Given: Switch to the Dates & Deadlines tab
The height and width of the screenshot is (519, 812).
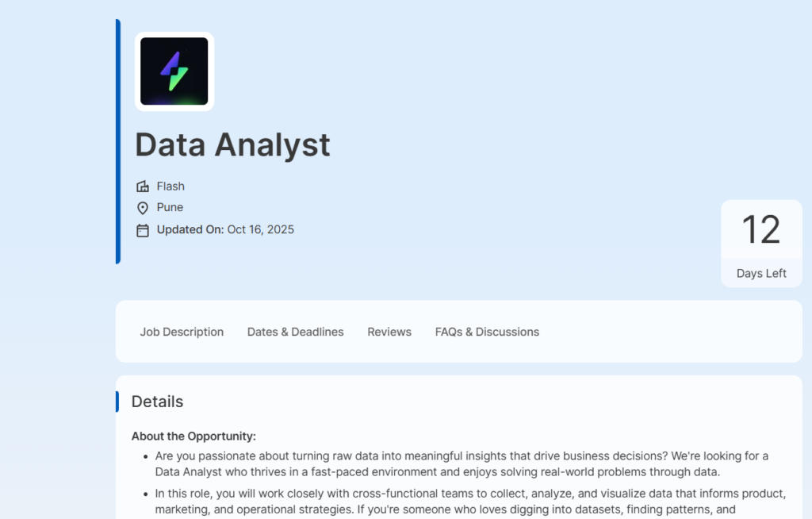Looking at the screenshot, I should point(295,332).
